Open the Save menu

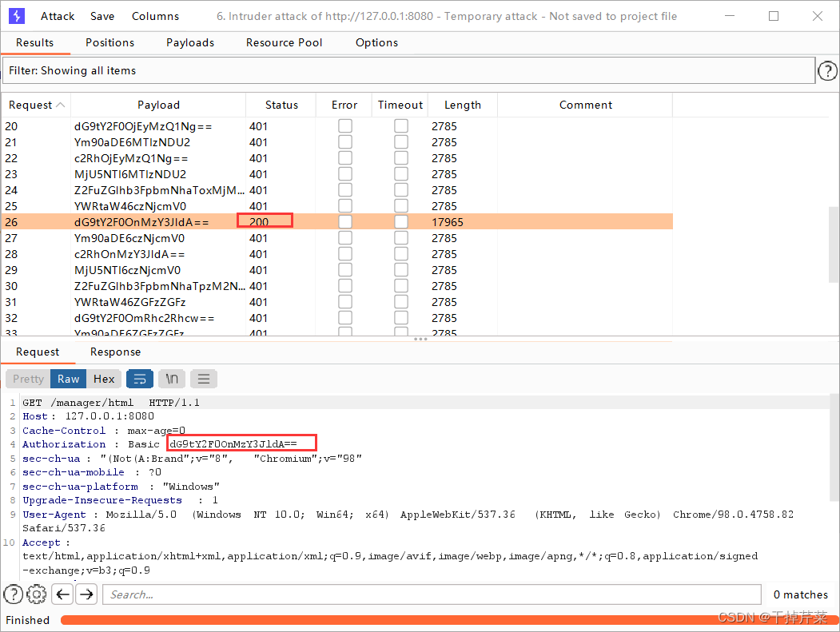[102, 16]
